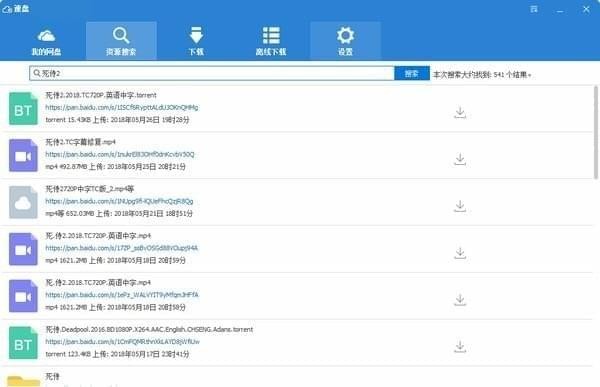This screenshot has height=387, width=600.
Task: Click the BT icon of the Deadpool.2016.BD1080P torrent
Action: click(x=23, y=343)
